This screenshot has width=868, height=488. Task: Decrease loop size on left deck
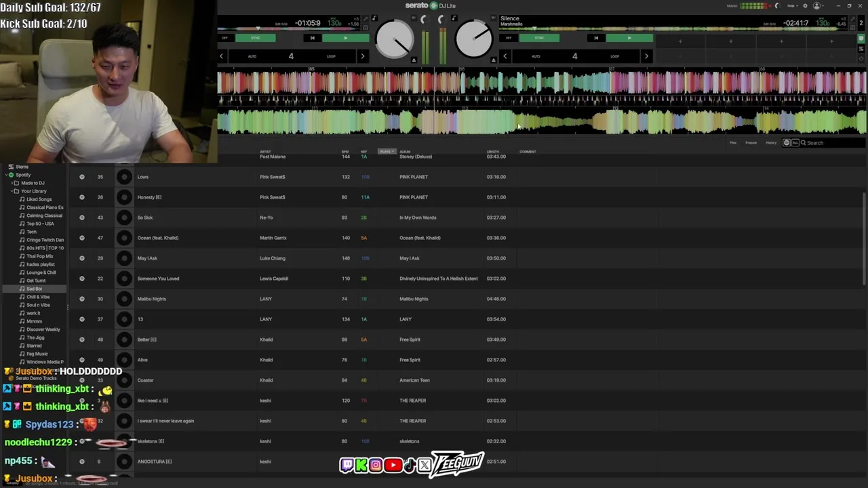[221, 56]
